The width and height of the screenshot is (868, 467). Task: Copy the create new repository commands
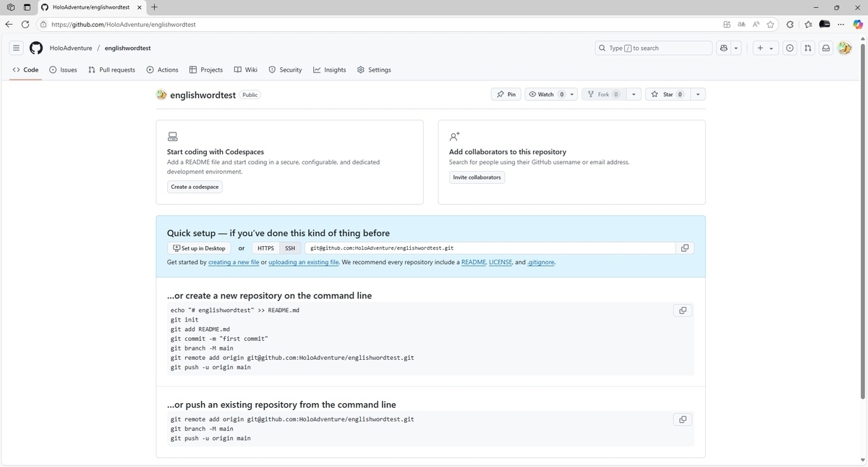682,310
